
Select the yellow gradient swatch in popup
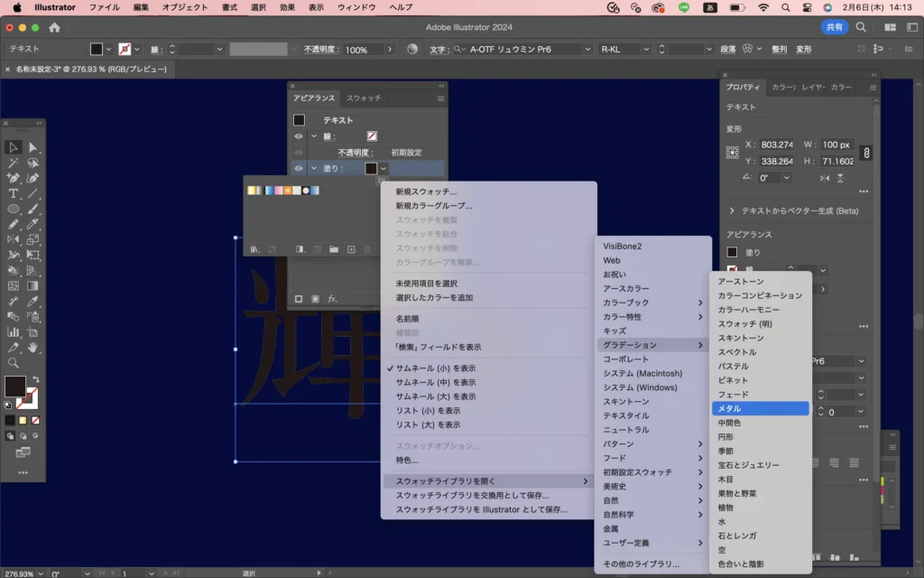[252, 191]
